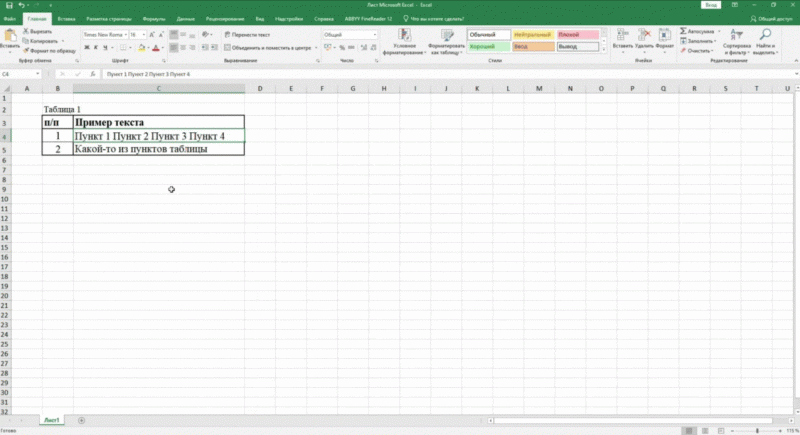Center text horizontally in cell
800x435 pixels.
click(183, 47)
